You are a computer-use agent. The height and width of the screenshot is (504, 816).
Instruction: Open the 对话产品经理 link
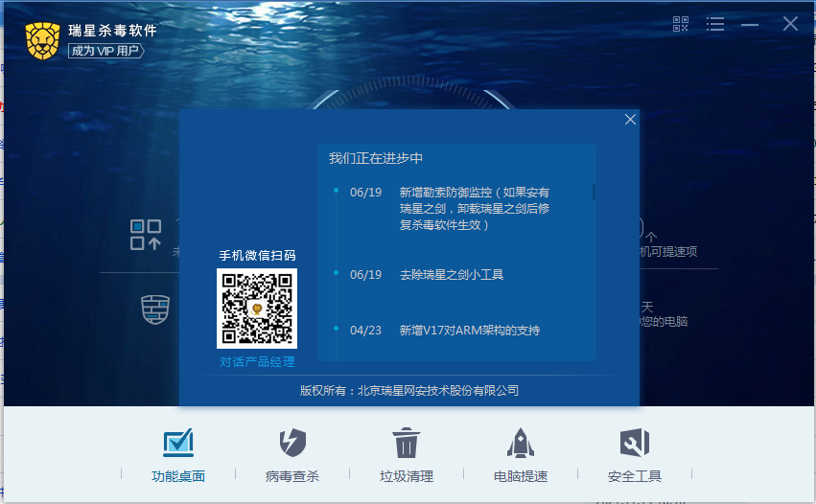click(257, 362)
